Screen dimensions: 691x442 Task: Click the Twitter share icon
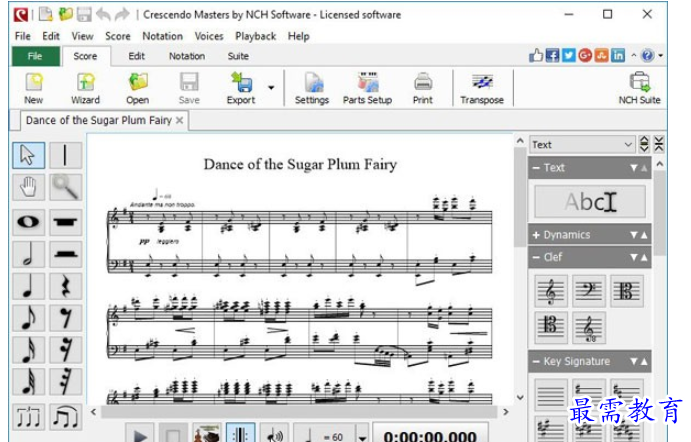coord(569,56)
